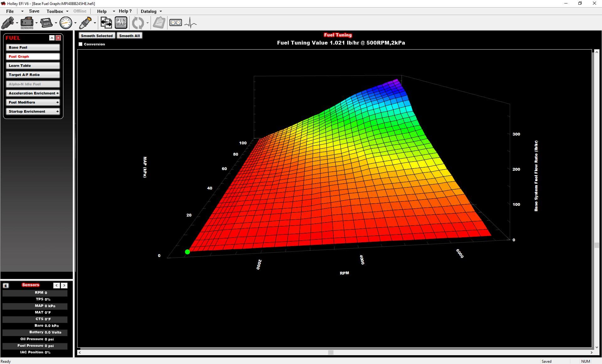Collapse the FUEL panel with the arrow toggle
The height and width of the screenshot is (364, 602).
[x=51, y=38]
